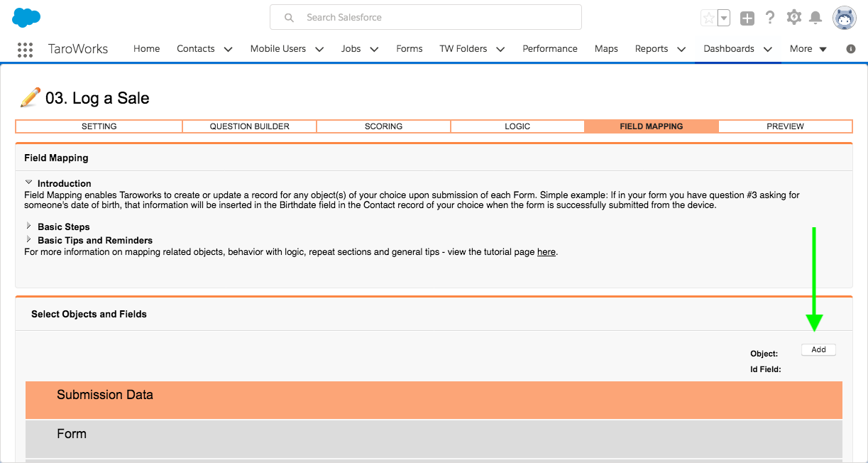This screenshot has height=463, width=868.
Task: Switch to the PREVIEW tab
Action: [785, 126]
